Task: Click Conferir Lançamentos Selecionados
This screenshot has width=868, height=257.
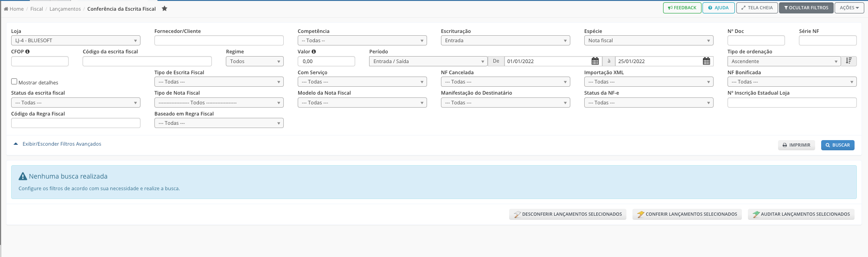Action: coord(687,214)
